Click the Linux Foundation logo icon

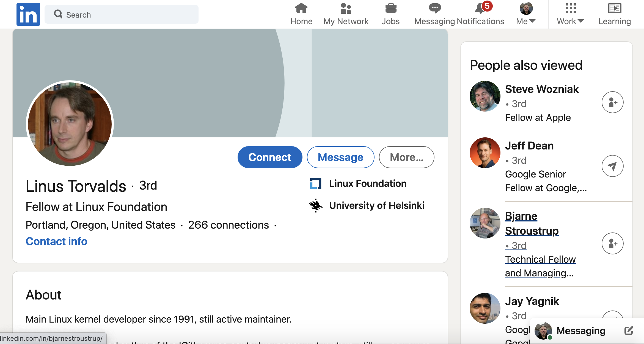click(x=315, y=184)
